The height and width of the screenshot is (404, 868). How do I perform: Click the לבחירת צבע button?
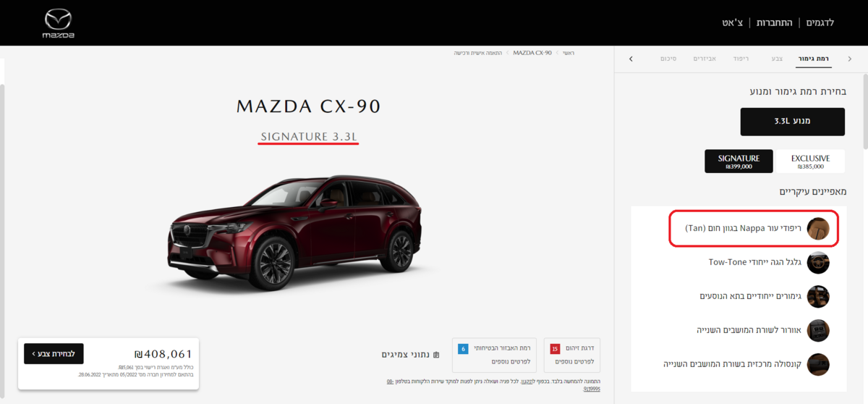(x=54, y=353)
